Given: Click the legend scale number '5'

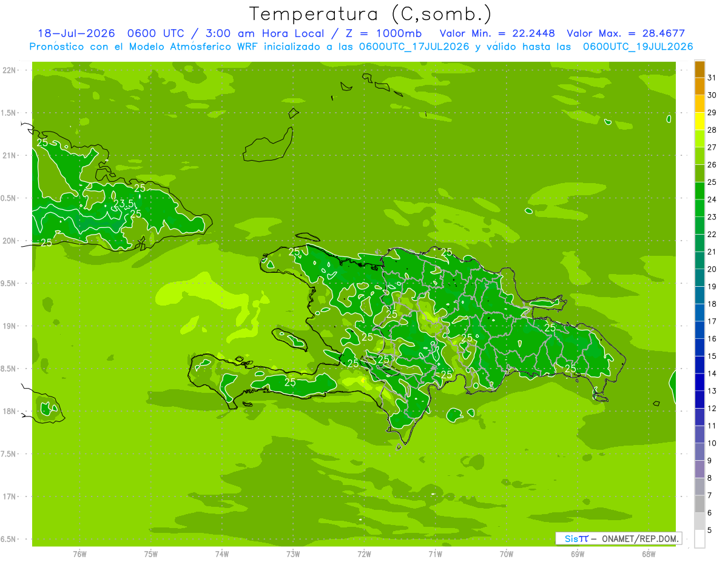Looking at the screenshot, I should [x=709, y=530].
